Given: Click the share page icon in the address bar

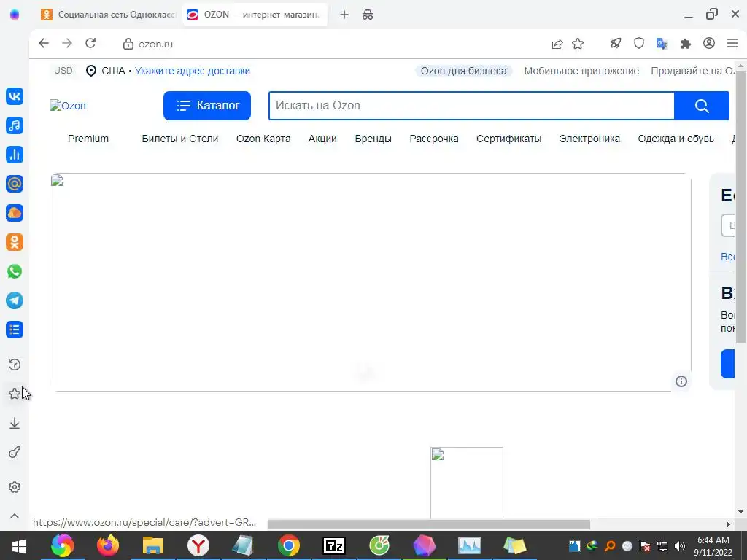Looking at the screenshot, I should coord(557,44).
